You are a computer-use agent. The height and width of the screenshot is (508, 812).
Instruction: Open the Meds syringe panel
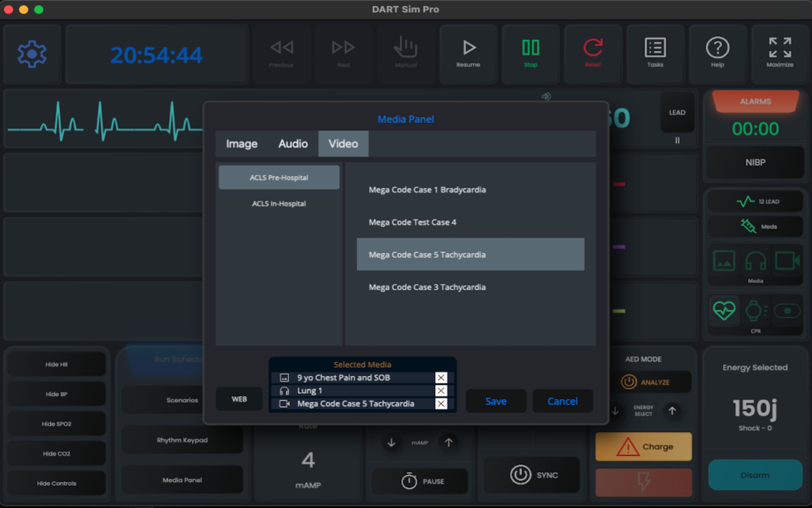coord(755,226)
